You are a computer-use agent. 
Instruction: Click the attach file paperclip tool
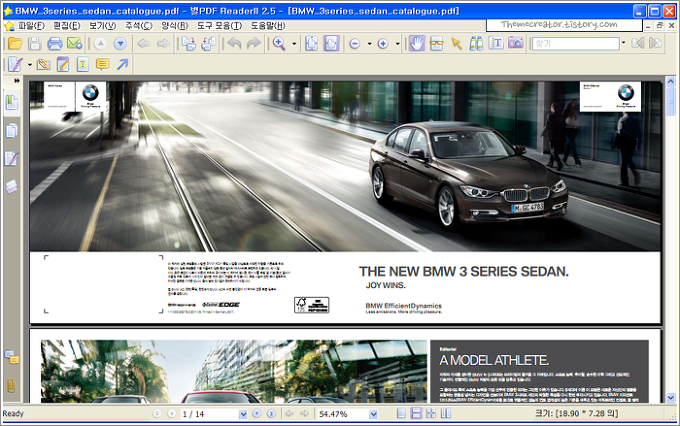pyautogui.click(x=43, y=65)
